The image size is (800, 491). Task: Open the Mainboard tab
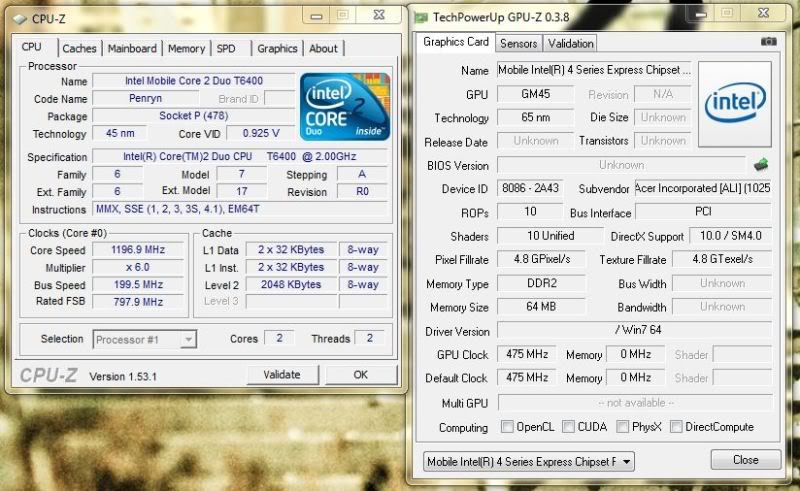pyautogui.click(x=132, y=48)
